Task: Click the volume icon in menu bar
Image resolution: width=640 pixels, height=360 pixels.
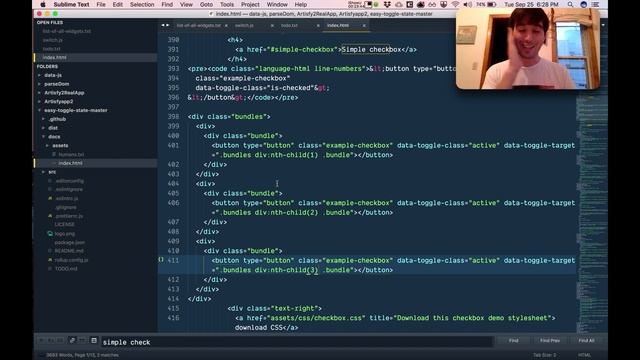Action: [467, 4]
